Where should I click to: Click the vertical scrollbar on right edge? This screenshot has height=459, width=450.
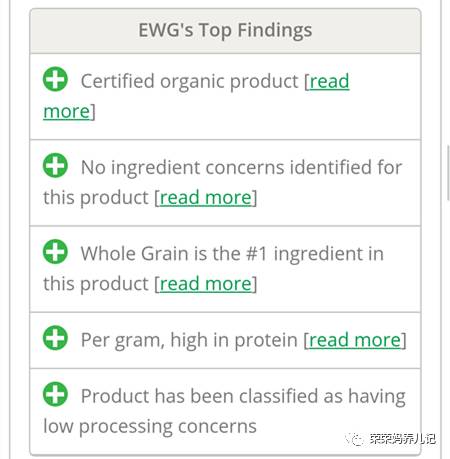coord(449,173)
